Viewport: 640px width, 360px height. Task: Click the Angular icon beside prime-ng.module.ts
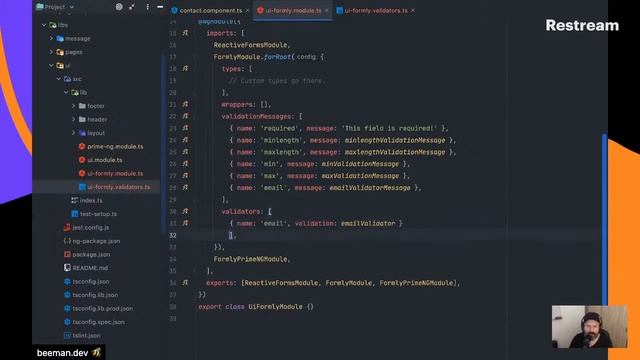(x=82, y=146)
